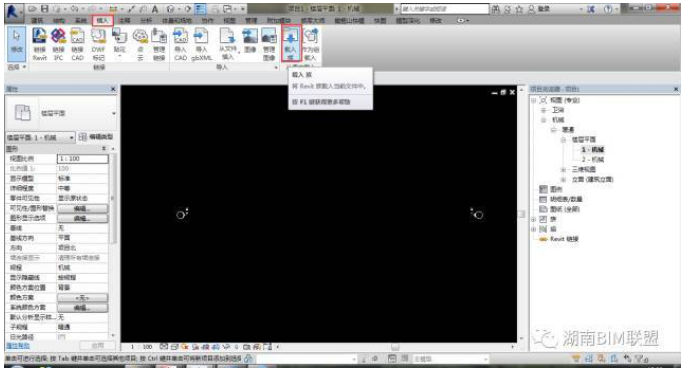Open the Analyze ribbon tab
This screenshot has height=372, width=687.
pyautogui.click(x=146, y=20)
